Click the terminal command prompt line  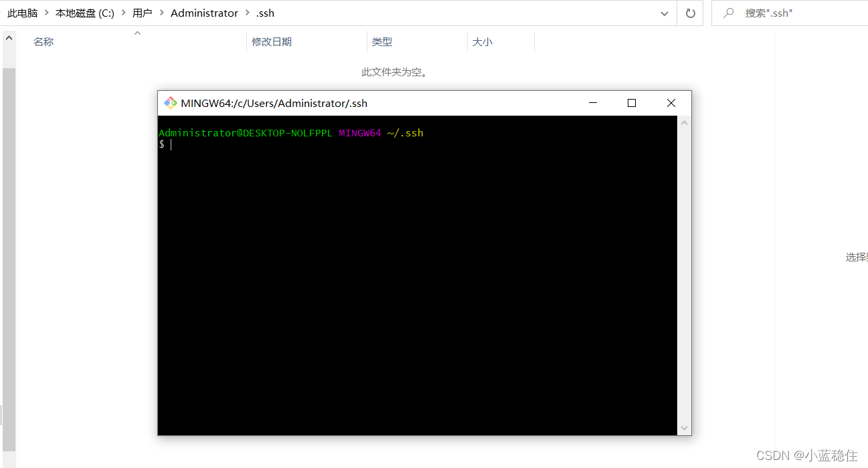(418, 144)
